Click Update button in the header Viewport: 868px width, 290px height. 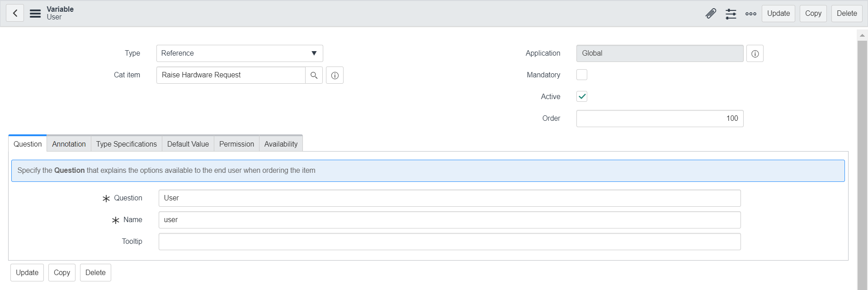pyautogui.click(x=778, y=14)
